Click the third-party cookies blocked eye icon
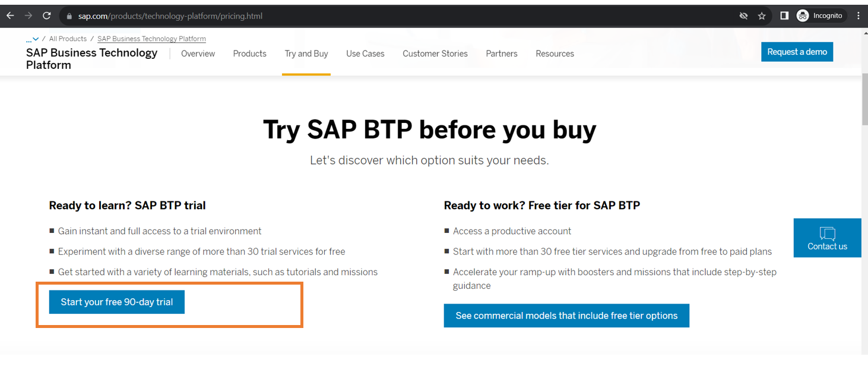 (x=743, y=16)
